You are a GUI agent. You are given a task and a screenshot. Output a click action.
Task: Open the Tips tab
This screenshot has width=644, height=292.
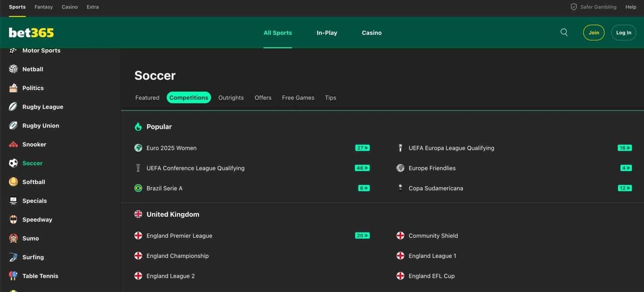pyautogui.click(x=331, y=98)
